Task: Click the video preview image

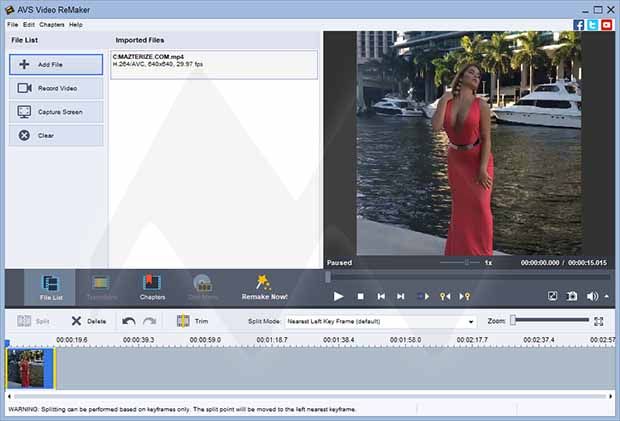Action: click(469, 143)
